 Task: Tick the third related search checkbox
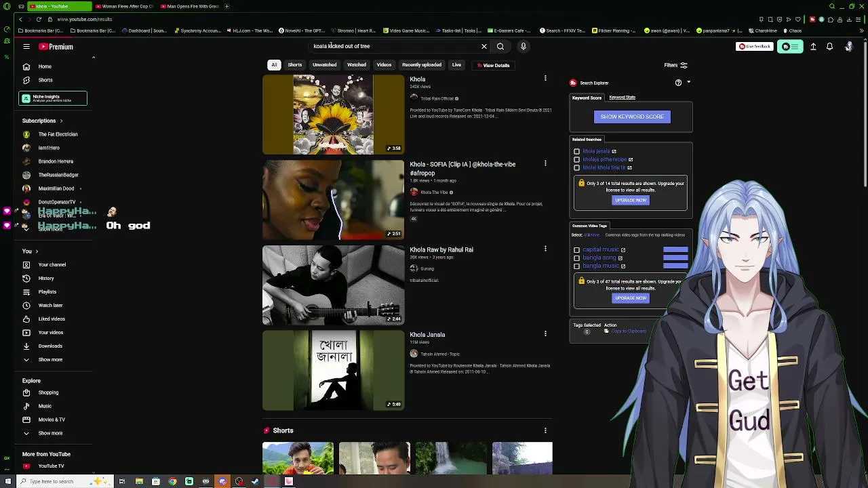pyautogui.click(x=576, y=167)
